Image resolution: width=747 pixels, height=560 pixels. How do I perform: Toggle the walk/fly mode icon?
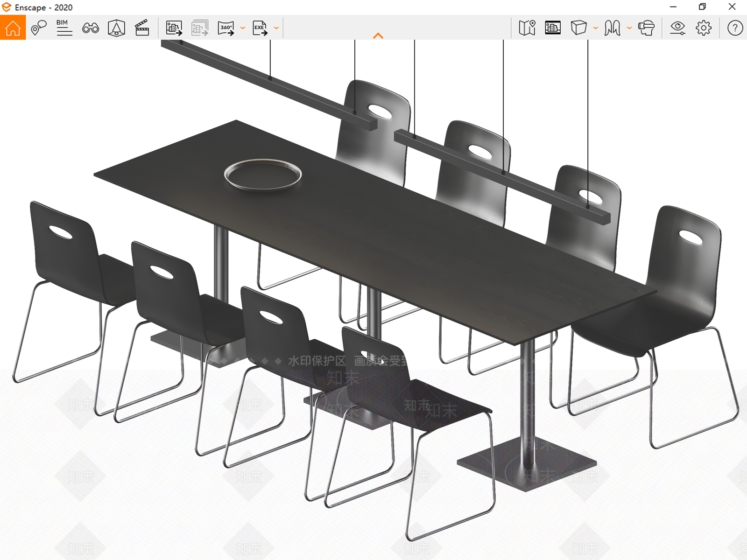point(612,28)
